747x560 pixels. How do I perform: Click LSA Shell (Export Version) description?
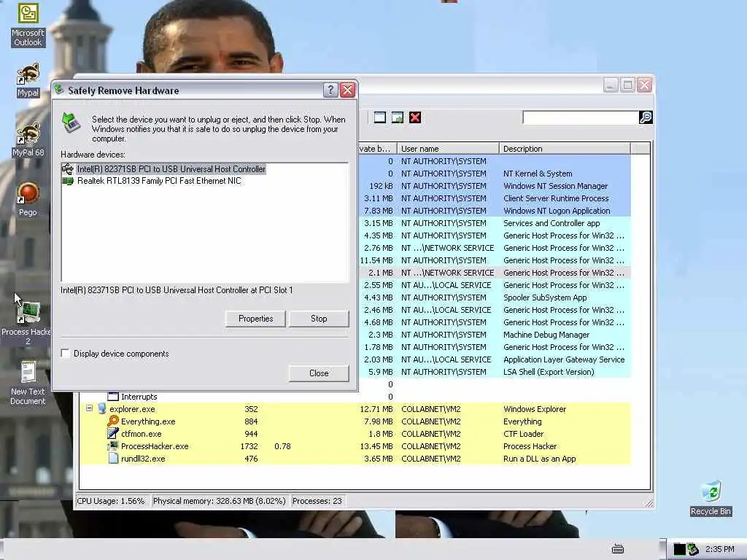coord(549,371)
